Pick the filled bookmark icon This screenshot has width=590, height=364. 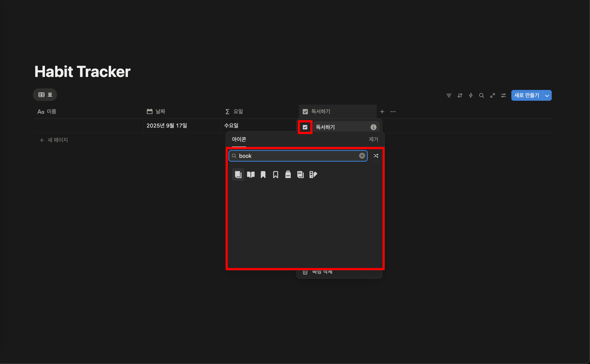pos(263,174)
